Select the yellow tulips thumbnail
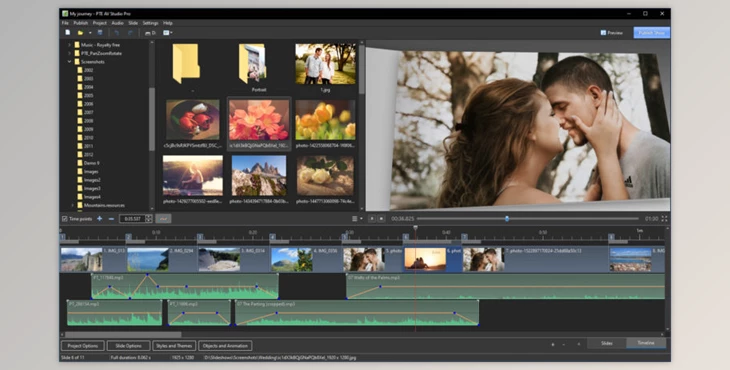The image size is (730, 370). (x=325, y=120)
